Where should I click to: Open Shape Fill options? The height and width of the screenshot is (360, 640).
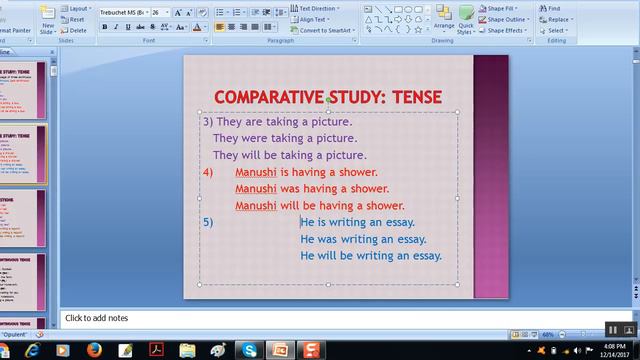(x=498, y=8)
